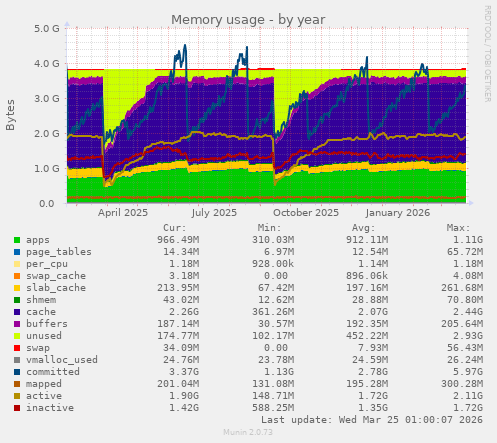Click the 'Cur:' column header

[175, 228]
